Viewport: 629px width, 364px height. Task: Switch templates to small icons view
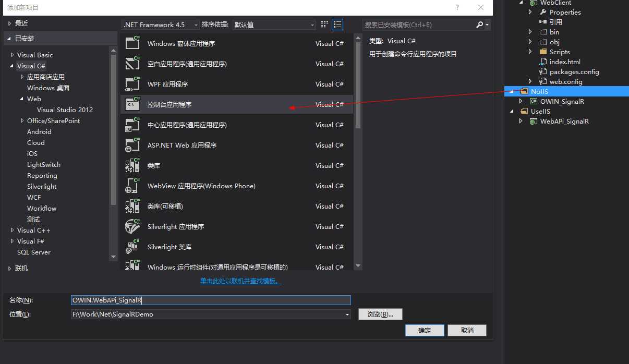tap(325, 25)
